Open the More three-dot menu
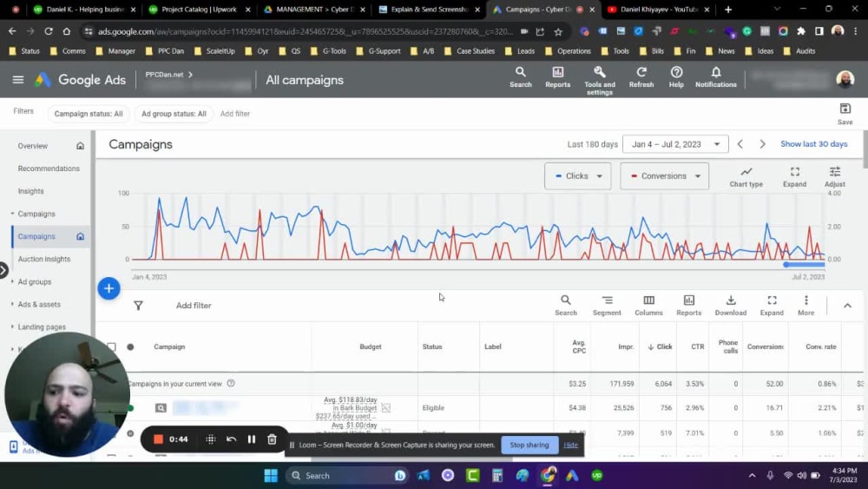 pyautogui.click(x=806, y=305)
